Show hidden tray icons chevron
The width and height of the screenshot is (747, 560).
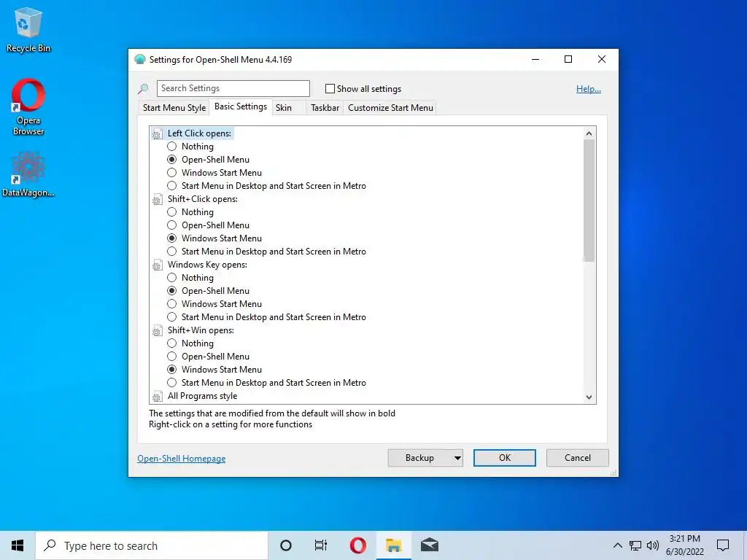[617, 545]
